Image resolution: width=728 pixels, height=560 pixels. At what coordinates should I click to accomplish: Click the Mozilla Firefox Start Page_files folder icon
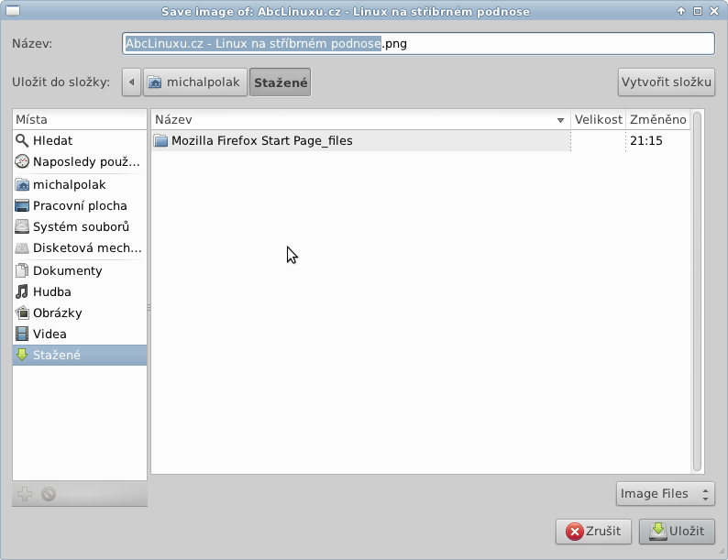[160, 140]
